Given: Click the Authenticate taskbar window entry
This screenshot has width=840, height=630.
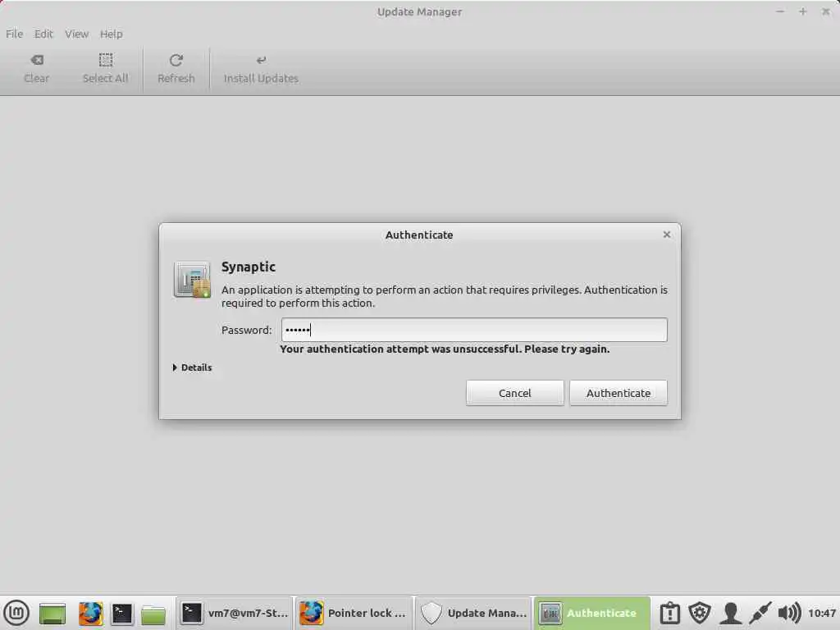Looking at the screenshot, I should (592, 613).
